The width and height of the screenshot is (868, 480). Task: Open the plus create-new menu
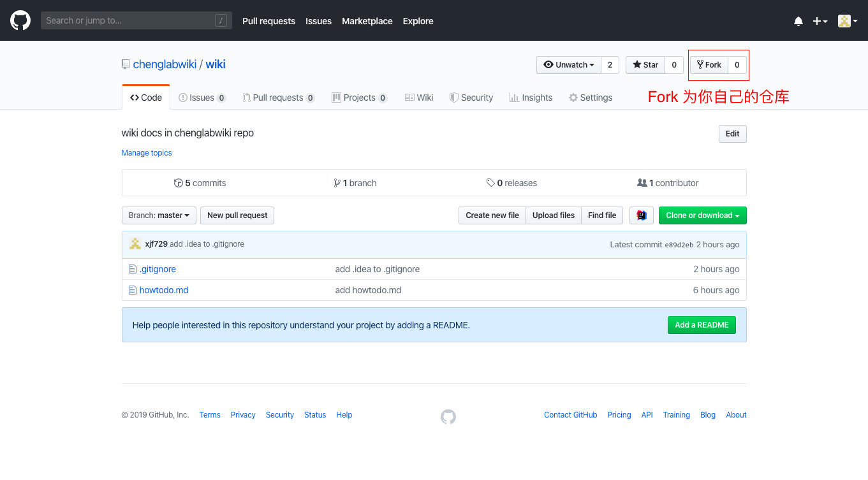tap(820, 21)
